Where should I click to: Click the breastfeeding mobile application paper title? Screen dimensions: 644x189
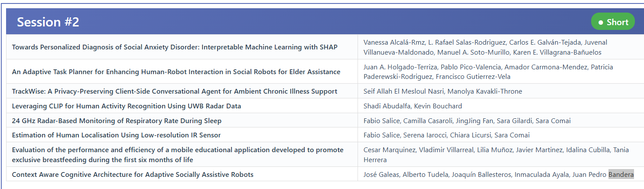click(177, 155)
